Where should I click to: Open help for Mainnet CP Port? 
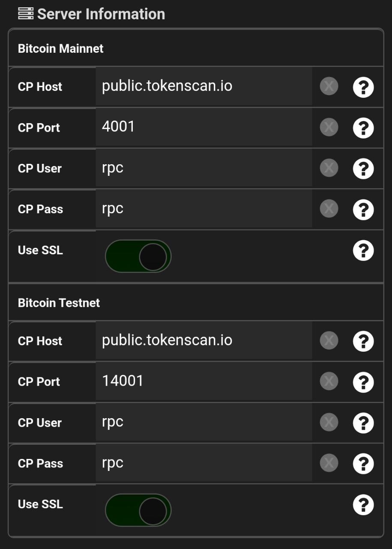[363, 128]
